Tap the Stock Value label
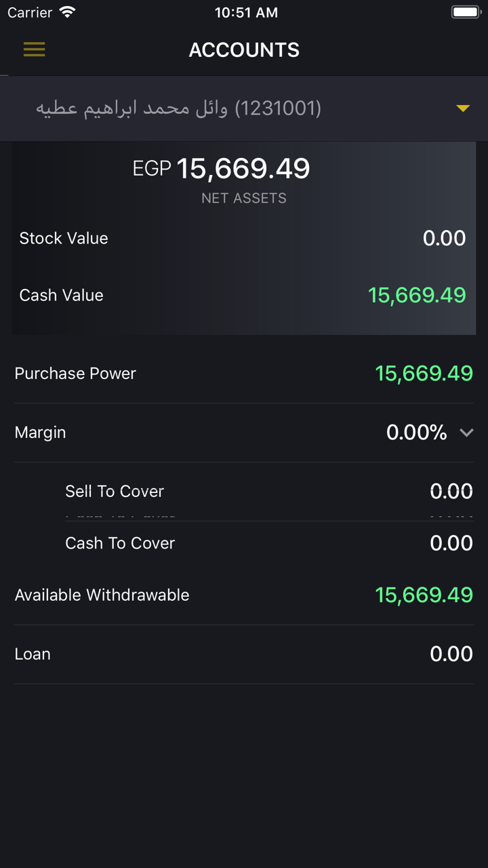The width and height of the screenshot is (488, 868). 64,239
